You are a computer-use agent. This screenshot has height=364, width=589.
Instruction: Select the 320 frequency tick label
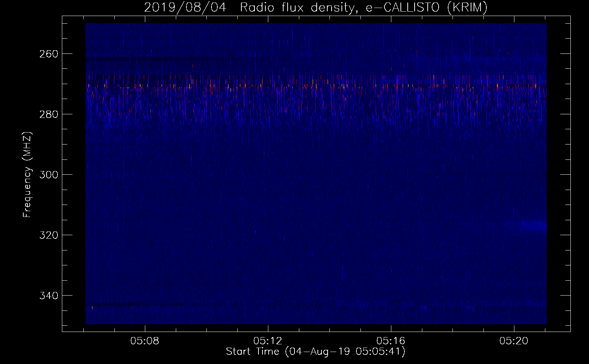click(48, 235)
